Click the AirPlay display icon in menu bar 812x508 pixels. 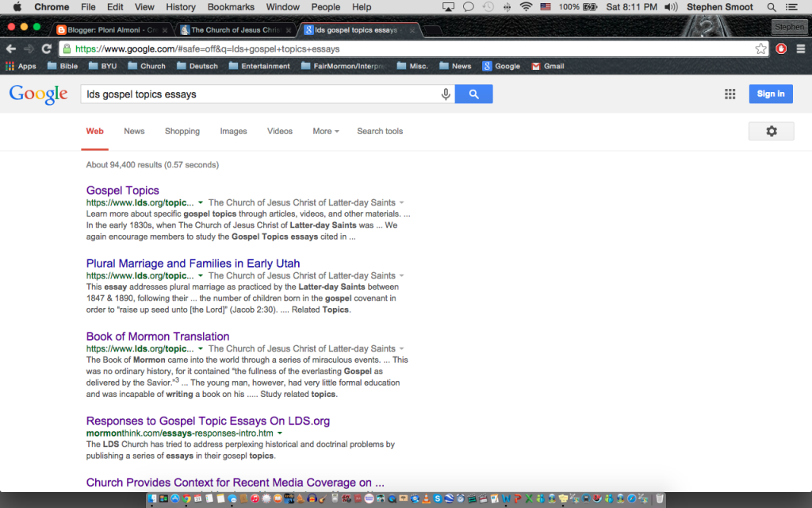pyautogui.click(x=448, y=6)
